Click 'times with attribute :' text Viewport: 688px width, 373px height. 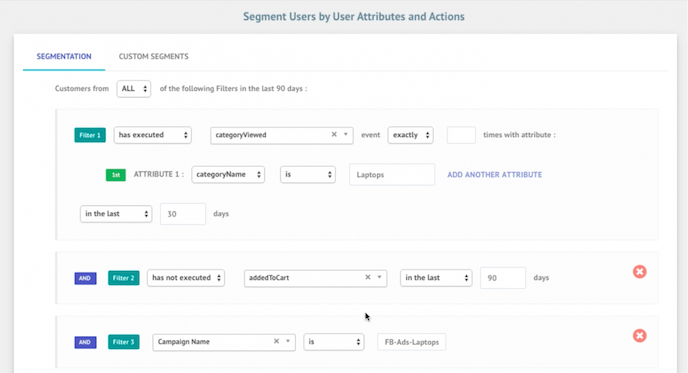pyautogui.click(x=520, y=135)
